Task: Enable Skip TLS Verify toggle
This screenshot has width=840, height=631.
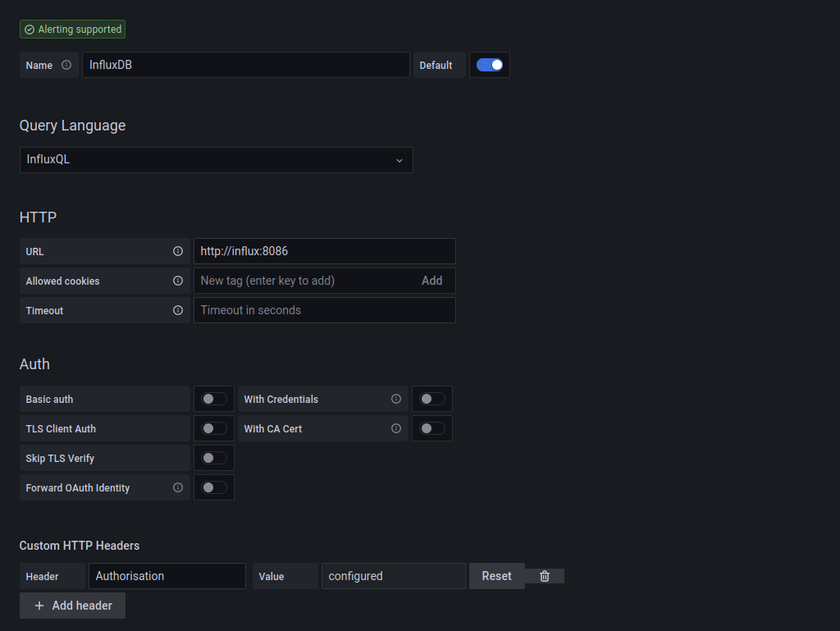Action: click(x=214, y=458)
